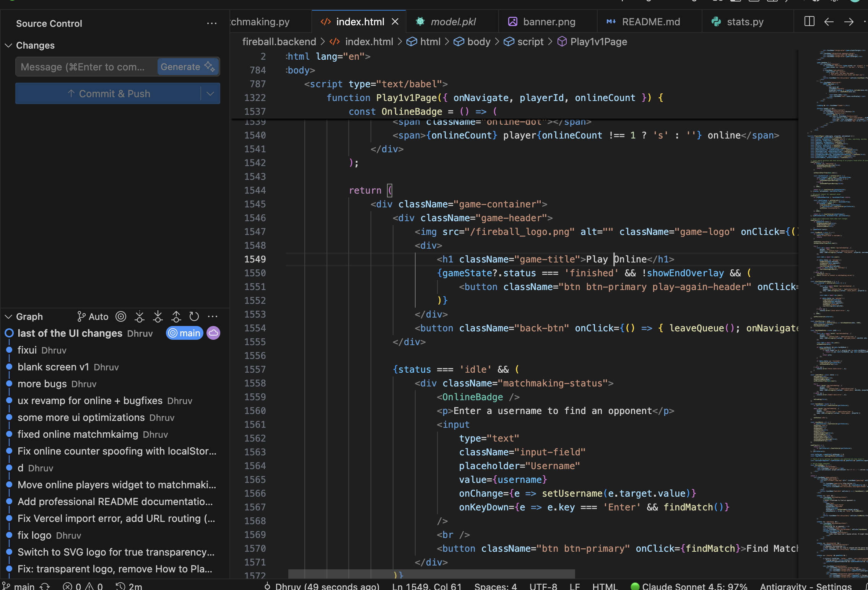
Task: Click the horizontal scrollbar in editor
Action: [431, 574]
